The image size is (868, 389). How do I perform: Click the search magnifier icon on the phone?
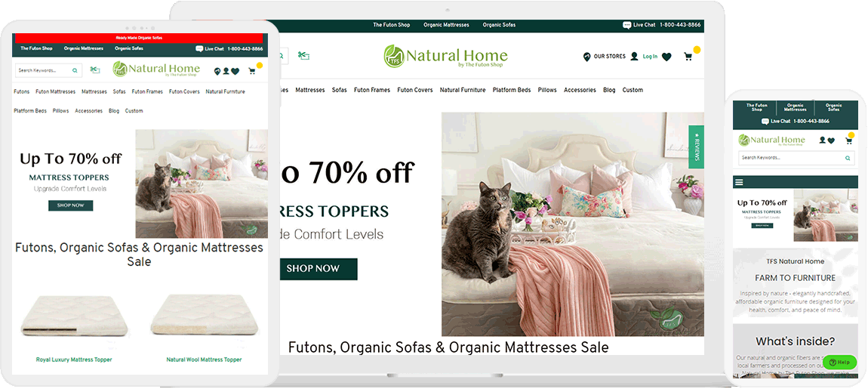tap(848, 158)
